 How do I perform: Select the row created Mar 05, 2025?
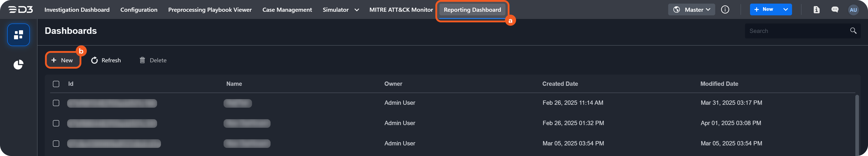pyautogui.click(x=56, y=144)
